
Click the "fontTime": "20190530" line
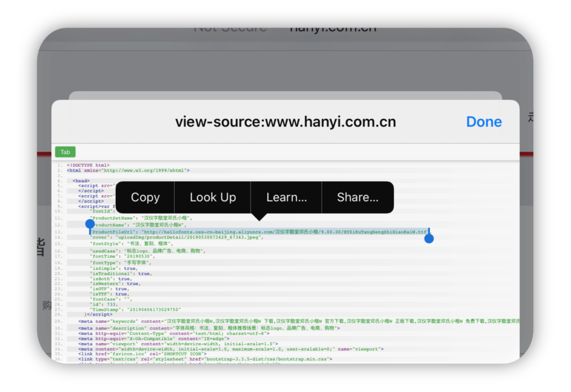[122, 256]
